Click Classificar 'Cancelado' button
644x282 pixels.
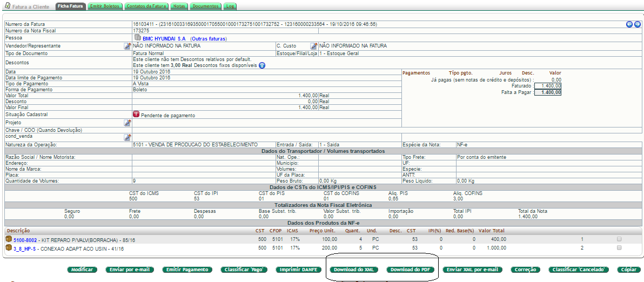click(x=579, y=270)
